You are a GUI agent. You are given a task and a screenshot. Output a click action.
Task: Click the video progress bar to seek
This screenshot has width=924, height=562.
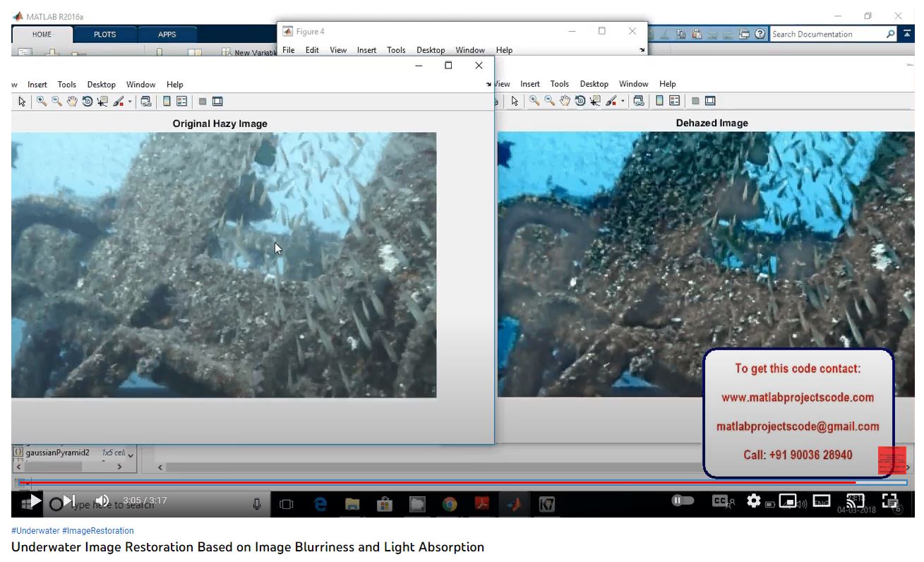point(459,483)
